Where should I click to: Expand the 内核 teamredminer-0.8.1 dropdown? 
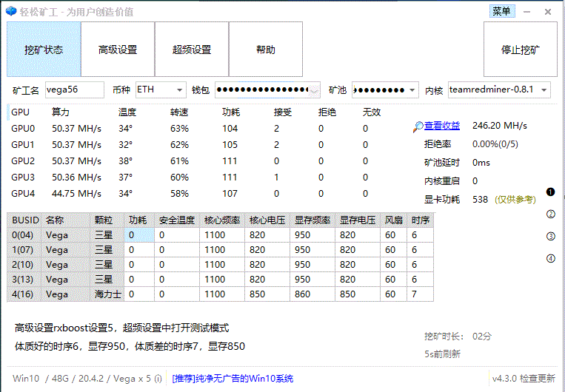pyautogui.click(x=544, y=90)
